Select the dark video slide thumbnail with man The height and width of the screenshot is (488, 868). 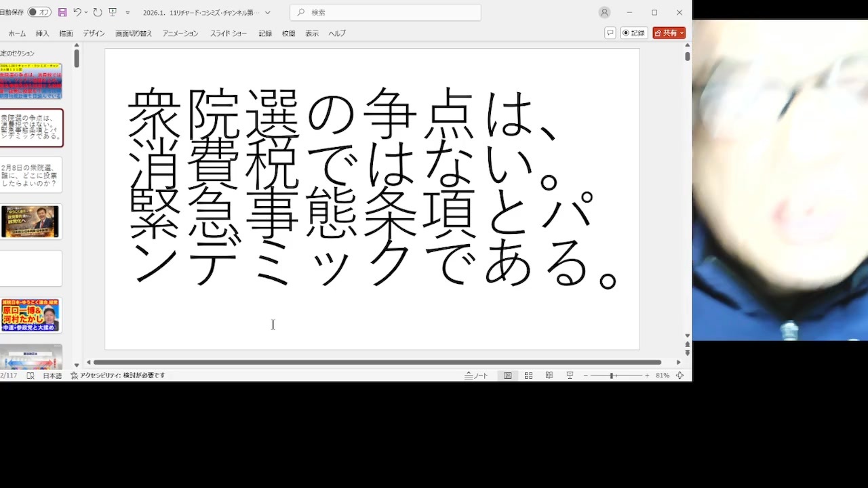[x=31, y=222]
